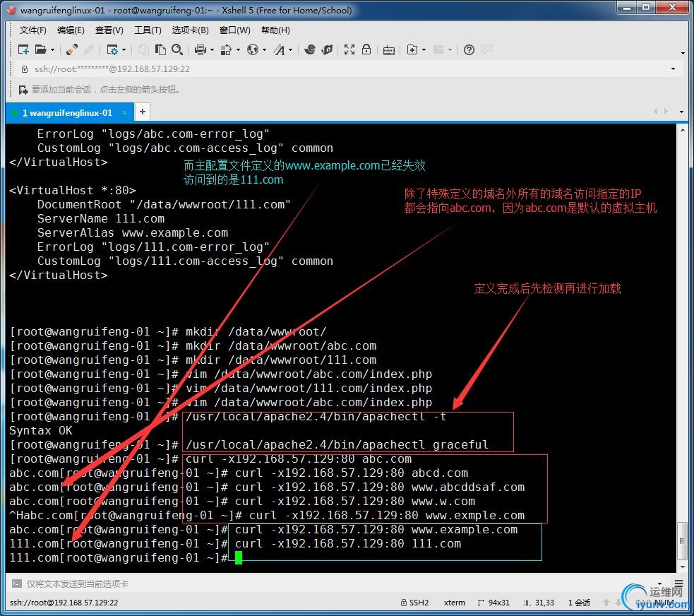Click the grayed tab layout icon
The image size is (694, 616).
[438, 49]
